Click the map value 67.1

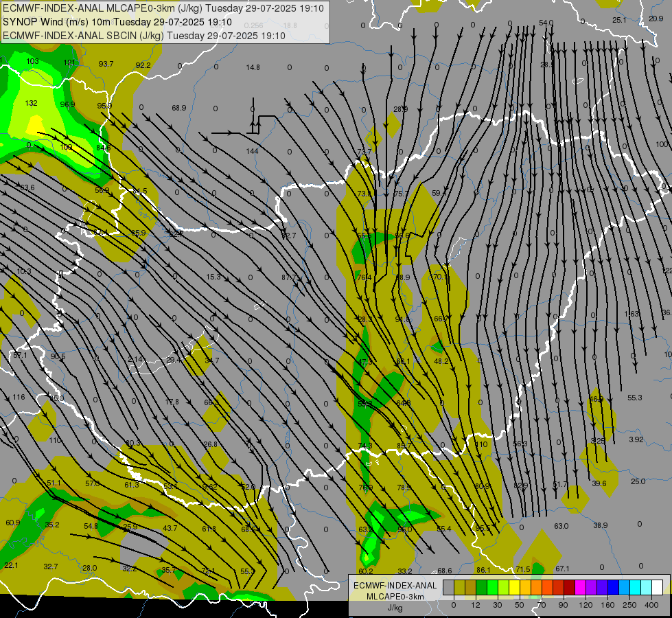(x=562, y=569)
